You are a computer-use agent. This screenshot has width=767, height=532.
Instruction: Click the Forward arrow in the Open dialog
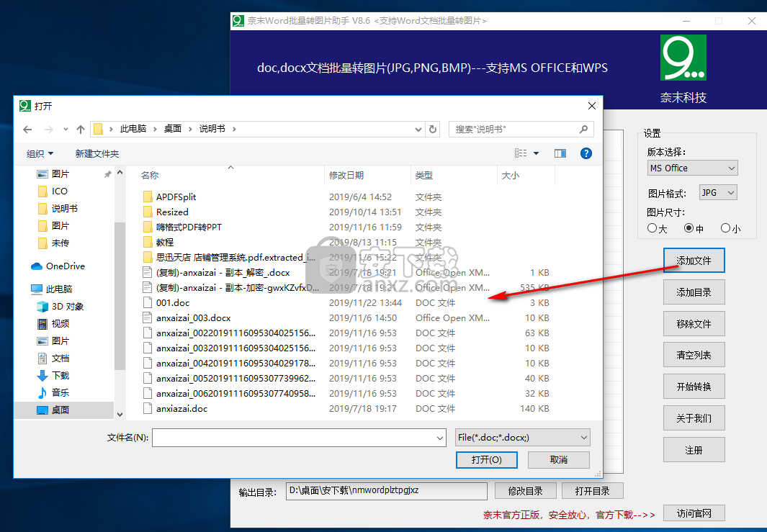pyautogui.click(x=48, y=129)
